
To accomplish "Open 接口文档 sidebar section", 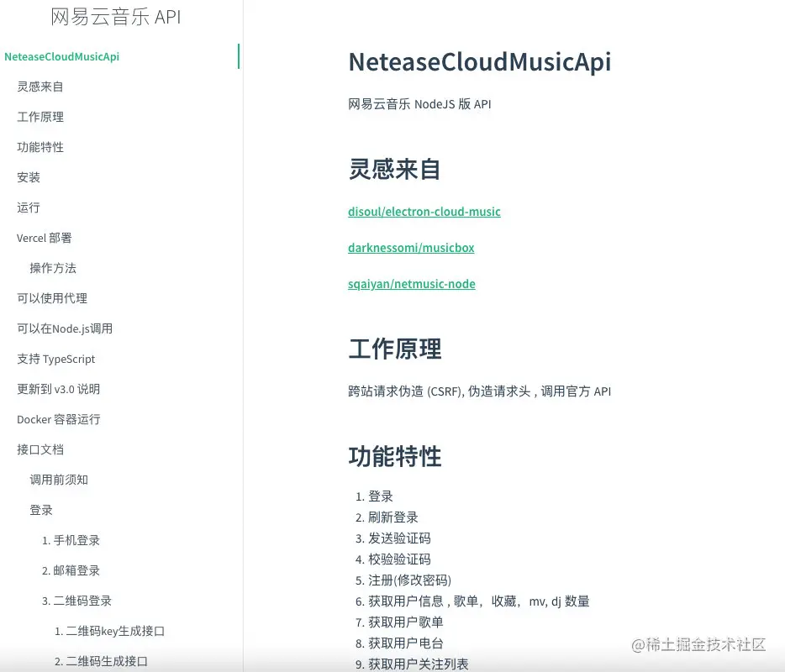I will [x=40, y=449].
